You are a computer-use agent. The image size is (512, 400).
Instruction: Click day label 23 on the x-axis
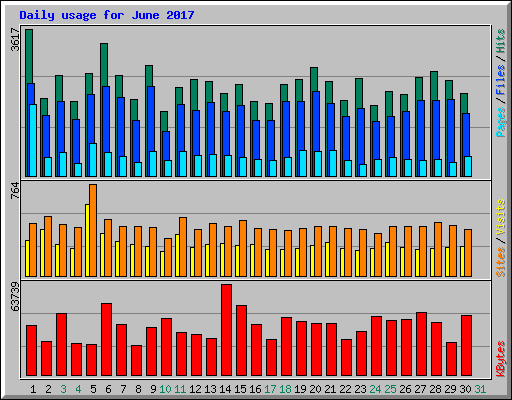click(x=360, y=389)
